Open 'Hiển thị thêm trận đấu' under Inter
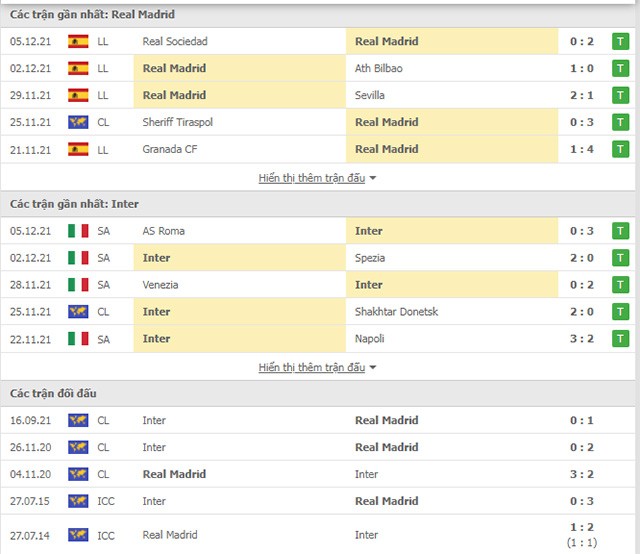Viewport: 640px width, 554px height. (312, 367)
